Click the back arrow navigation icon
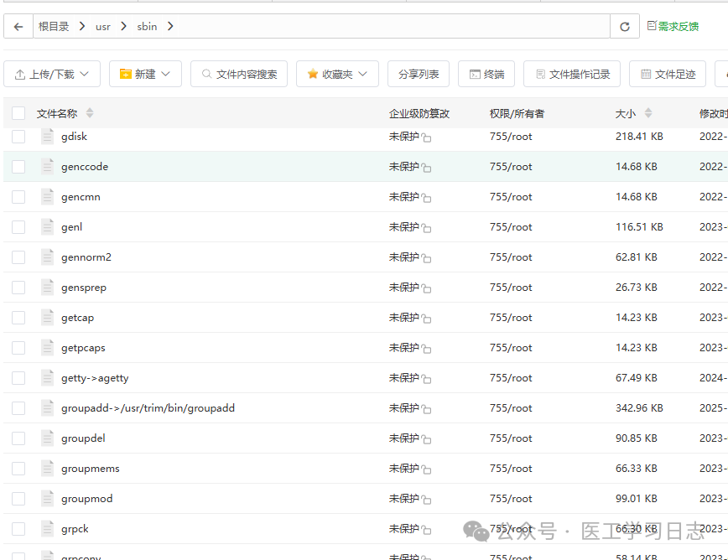728x560 pixels. point(18,27)
